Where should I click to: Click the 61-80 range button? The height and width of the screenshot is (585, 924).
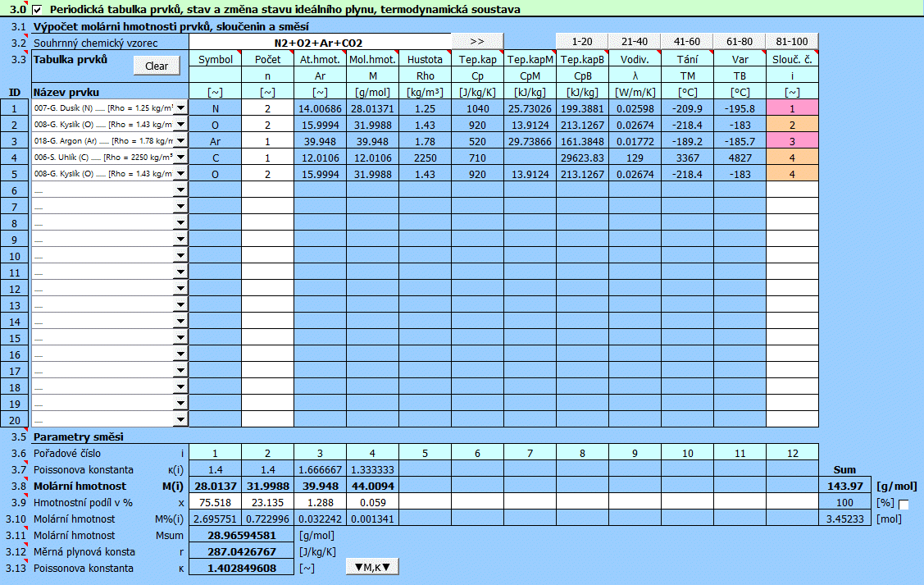tap(740, 42)
